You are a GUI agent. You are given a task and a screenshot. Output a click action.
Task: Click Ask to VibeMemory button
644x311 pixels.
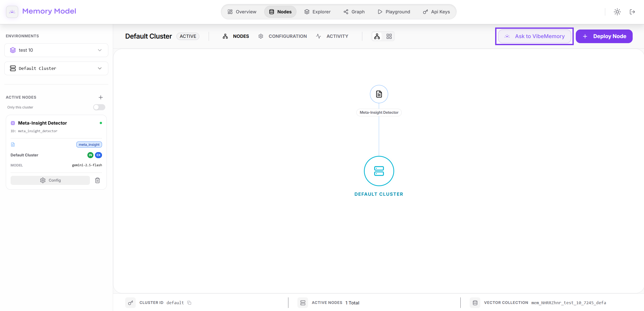[534, 36]
